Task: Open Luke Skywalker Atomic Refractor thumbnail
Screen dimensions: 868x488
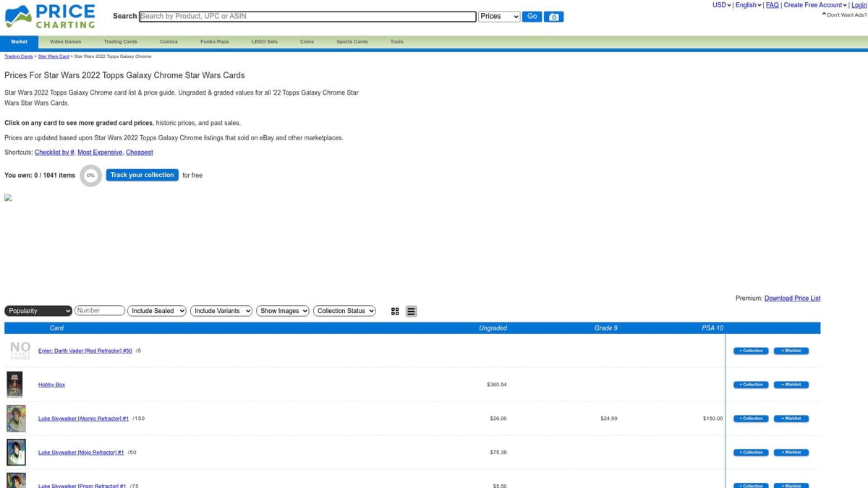Action: (16, 419)
